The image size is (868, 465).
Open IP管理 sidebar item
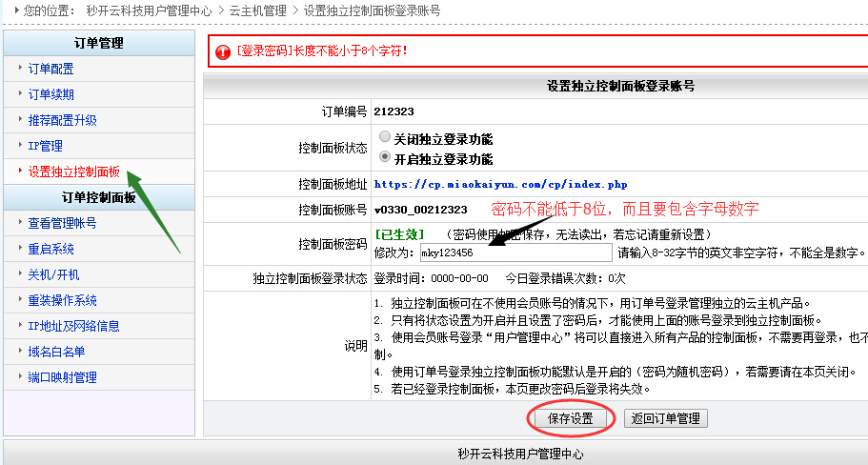pyautogui.click(x=45, y=146)
